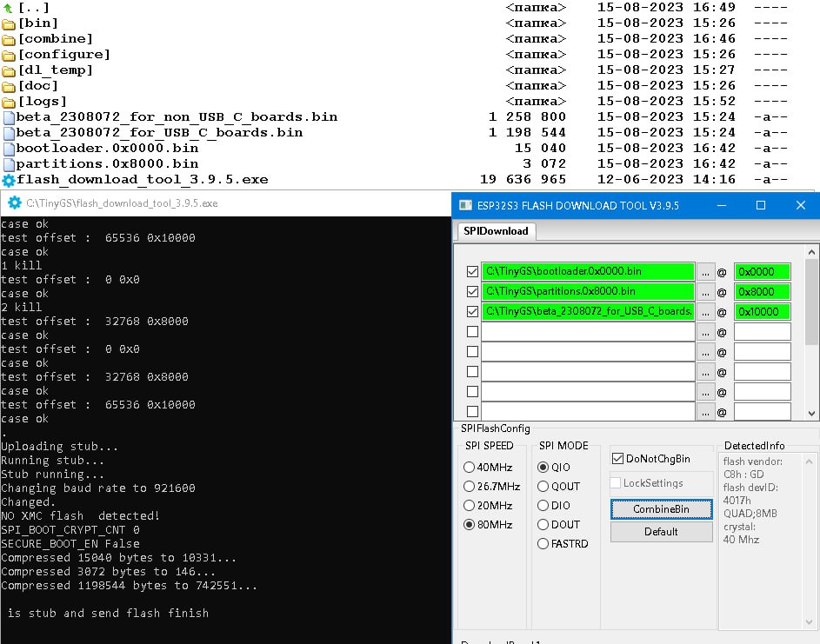Viewport: 820px width, 644px height.
Task: Launch flash_download_tool_3.9.5.exe from the file list
Action: point(142,179)
